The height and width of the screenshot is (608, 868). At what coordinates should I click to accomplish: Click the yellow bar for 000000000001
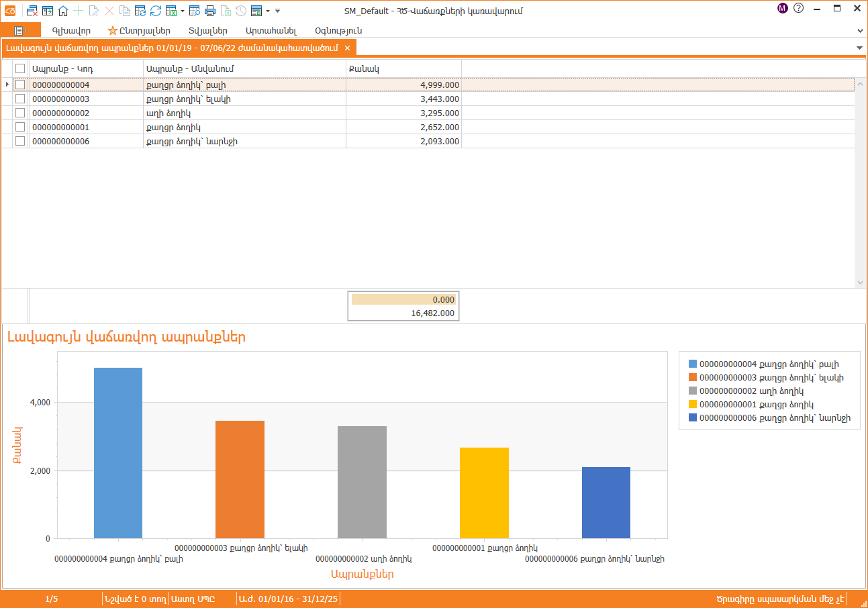pos(484,493)
